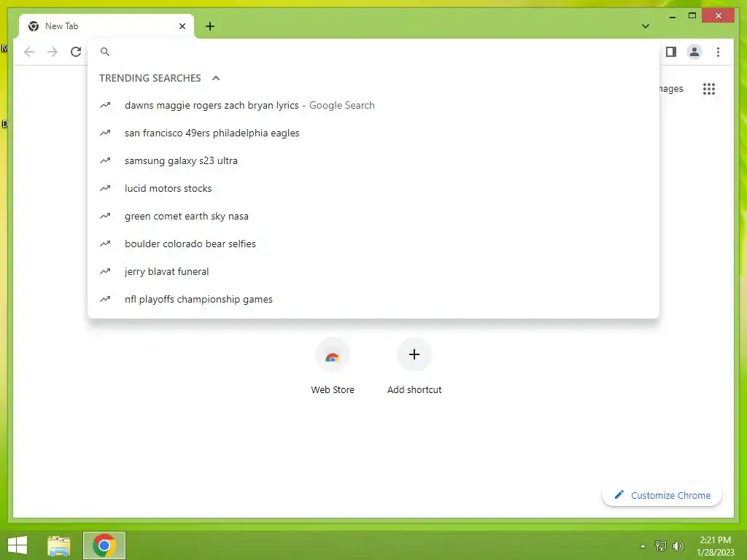The width and height of the screenshot is (747, 560).
Task: Choose "nfl playoffs championship games" suggestion
Action: (373, 299)
